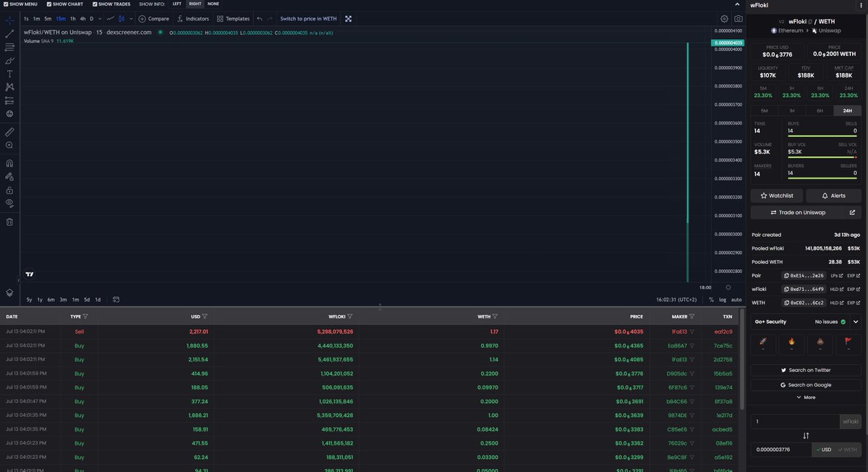Open chart settings gear icon

[x=724, y=19]
